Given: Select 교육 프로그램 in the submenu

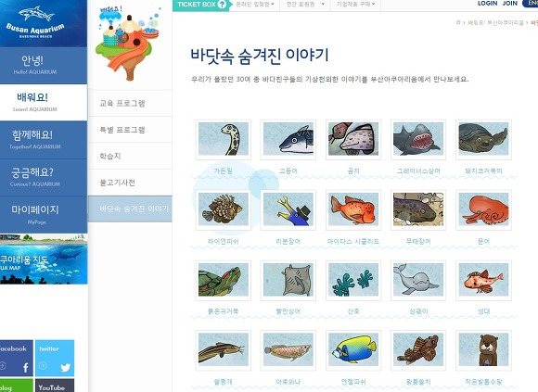Looking at the screenshot, I should (130, 103).
